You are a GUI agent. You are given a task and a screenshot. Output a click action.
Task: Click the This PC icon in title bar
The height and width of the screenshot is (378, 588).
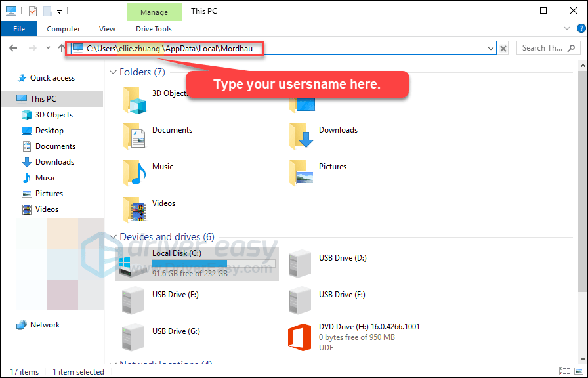pyautogui.click(x=11, y=11)
